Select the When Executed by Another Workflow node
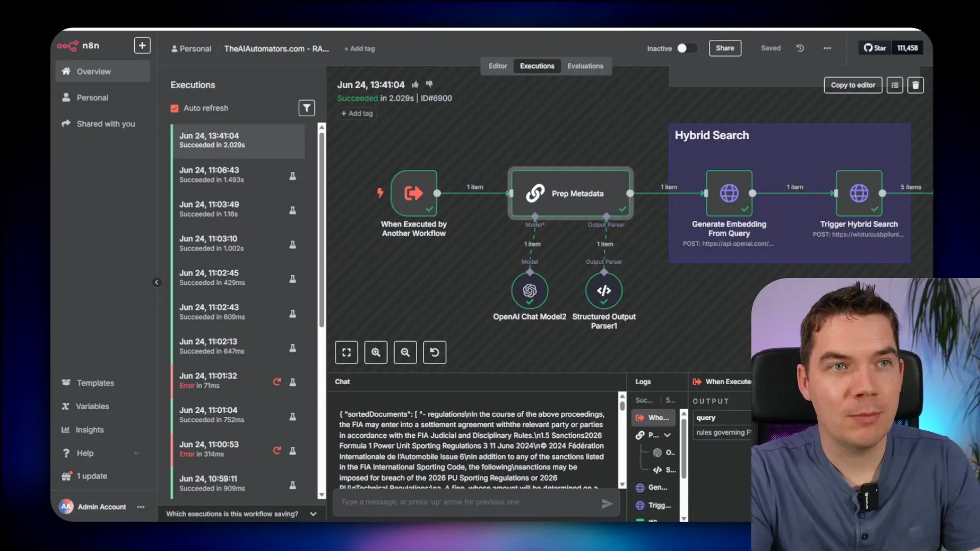 pyautogui.click(x=413, y=193)
